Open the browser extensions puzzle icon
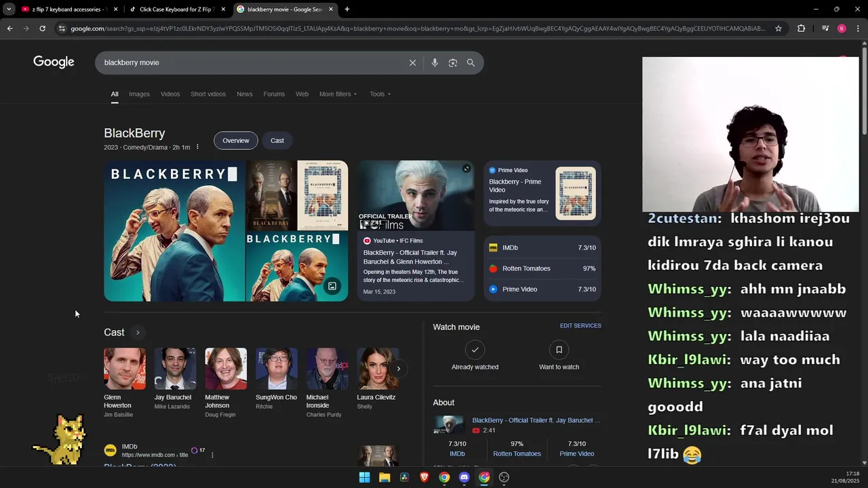 (802, 28)
